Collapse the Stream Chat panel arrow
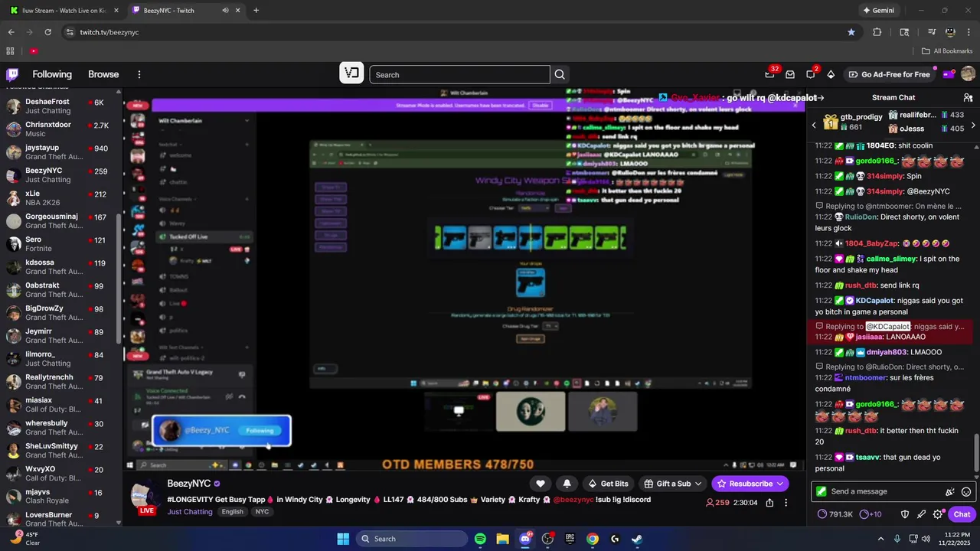 [820, 98]
